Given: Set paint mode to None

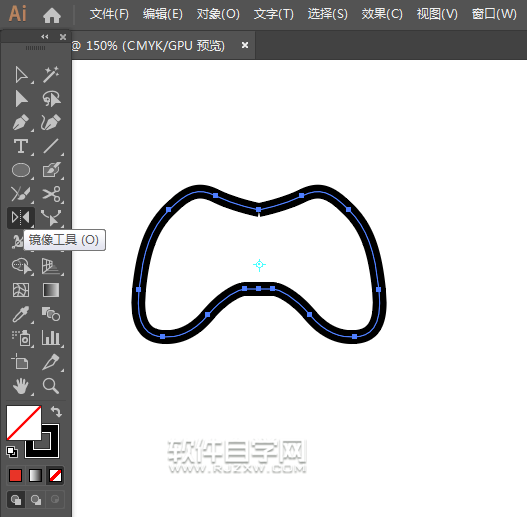Looking at the screenshot, I should [55, 475].
